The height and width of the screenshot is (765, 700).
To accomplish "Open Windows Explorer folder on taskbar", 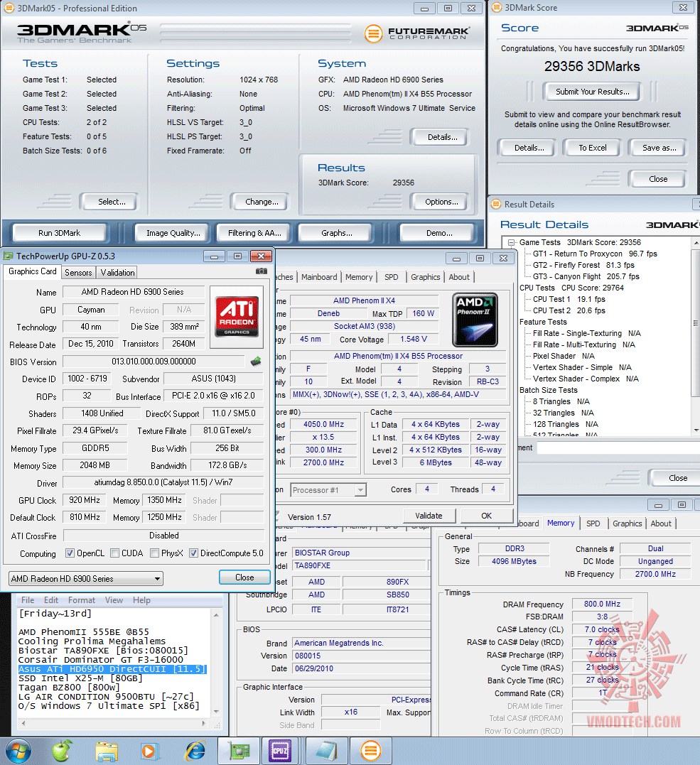I will point(107,752).
